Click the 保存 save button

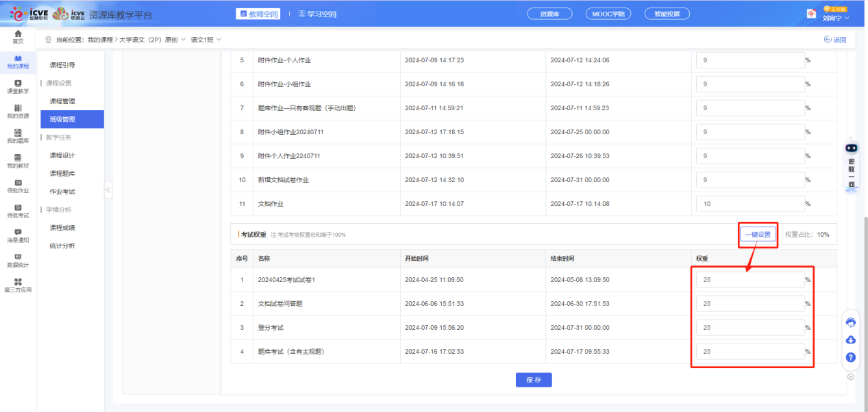[x=533, y=380]
